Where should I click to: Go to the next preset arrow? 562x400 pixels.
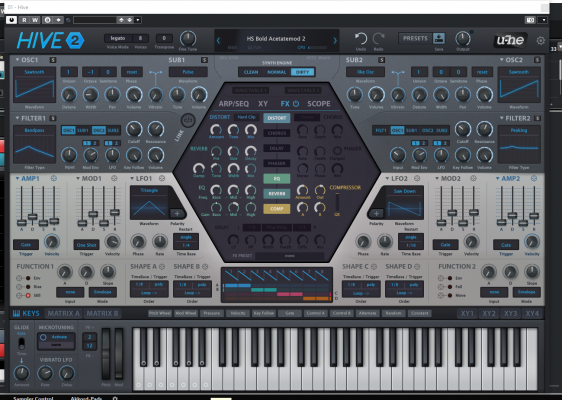click(x=335, y=41)
